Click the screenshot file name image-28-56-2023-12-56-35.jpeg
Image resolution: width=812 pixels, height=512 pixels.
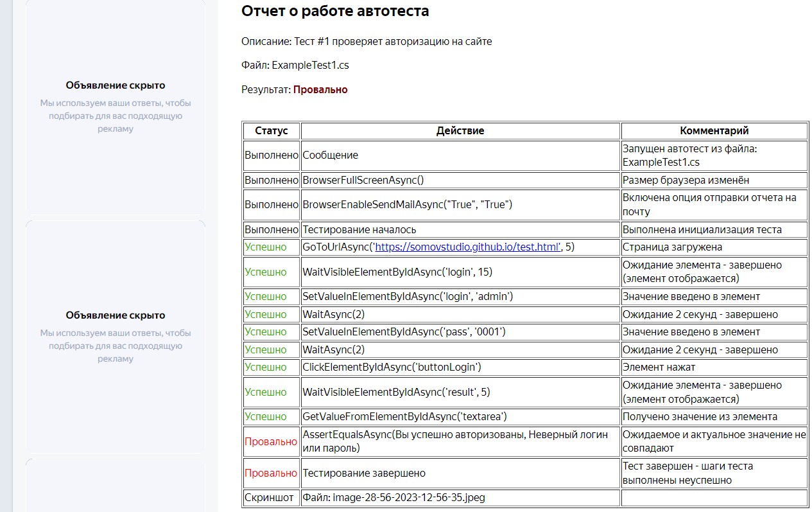tap(395, 498)
